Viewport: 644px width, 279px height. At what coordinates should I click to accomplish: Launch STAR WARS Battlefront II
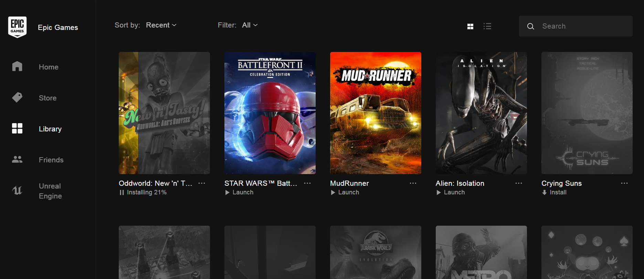coord(239,193)
